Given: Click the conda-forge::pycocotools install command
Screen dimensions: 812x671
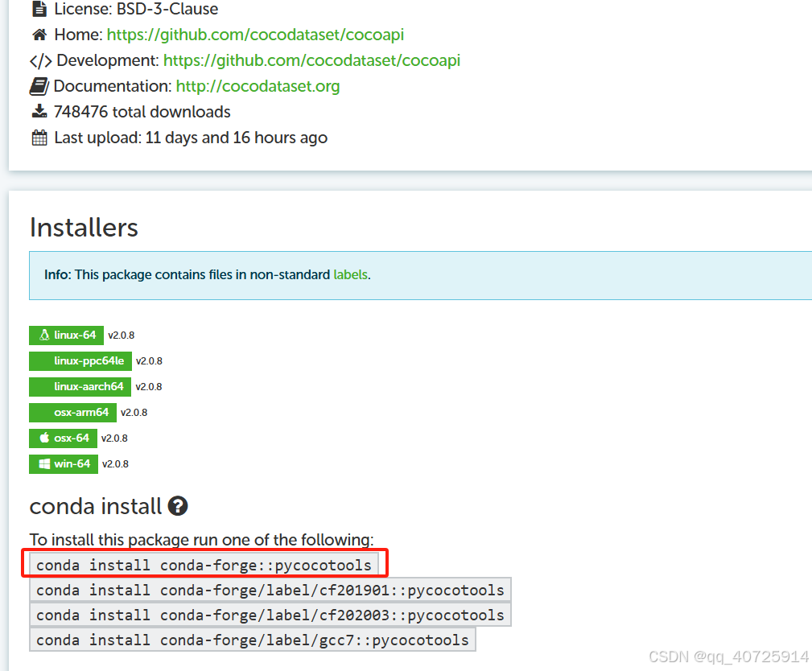Looking at the screenshot, I should pyautogui.click(x=204, y=565).
